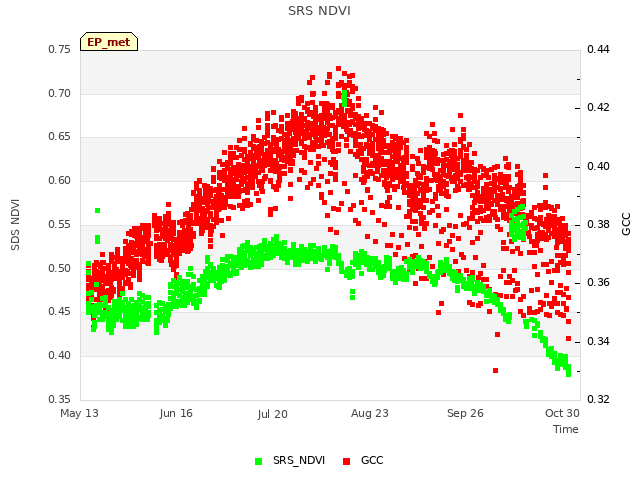Click the 0.44 right axis value

pyautogui.click(x=598, y=49)
